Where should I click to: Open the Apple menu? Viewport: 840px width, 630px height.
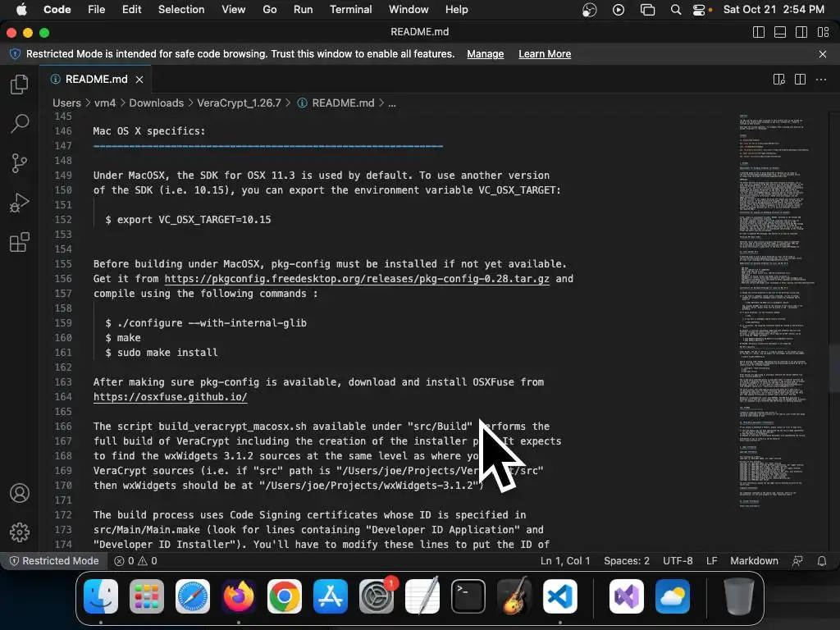point(21,10)
